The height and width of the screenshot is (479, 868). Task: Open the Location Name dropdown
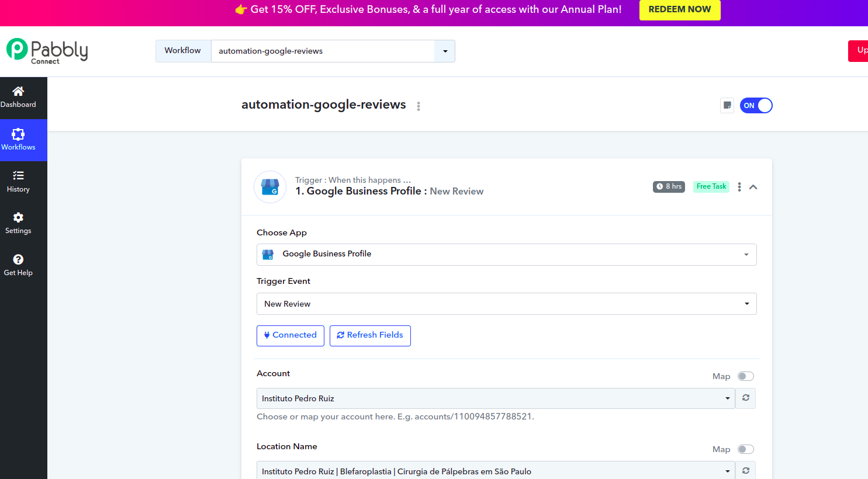(x=496, y=471)
